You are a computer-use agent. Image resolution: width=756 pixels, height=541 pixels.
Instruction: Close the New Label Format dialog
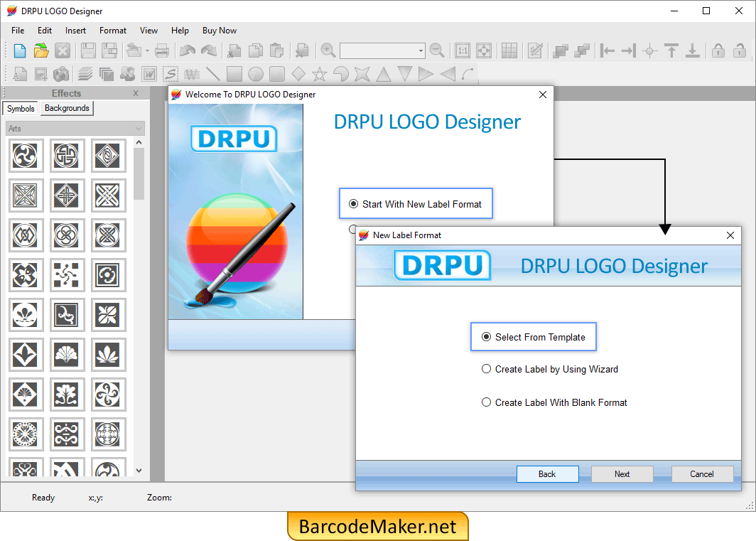730,235
